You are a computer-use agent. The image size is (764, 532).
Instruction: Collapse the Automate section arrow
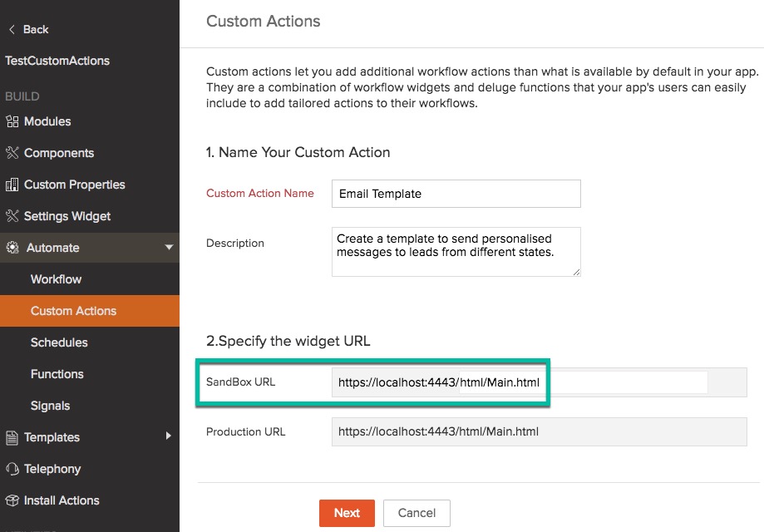click(169, 248)
